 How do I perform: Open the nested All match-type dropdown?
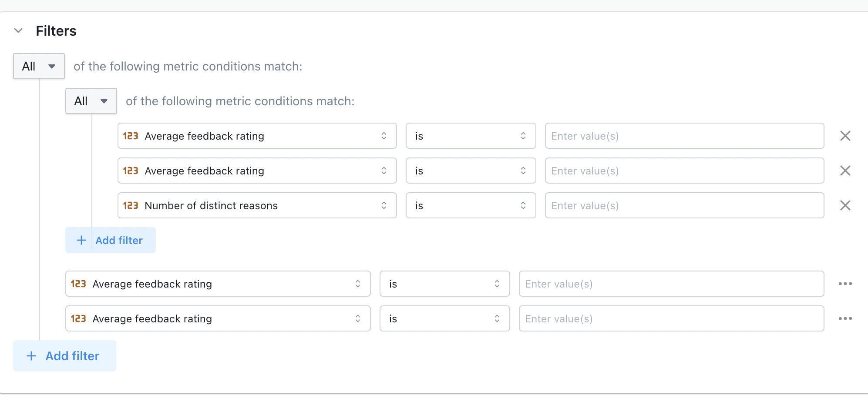(x=91, y=101)
